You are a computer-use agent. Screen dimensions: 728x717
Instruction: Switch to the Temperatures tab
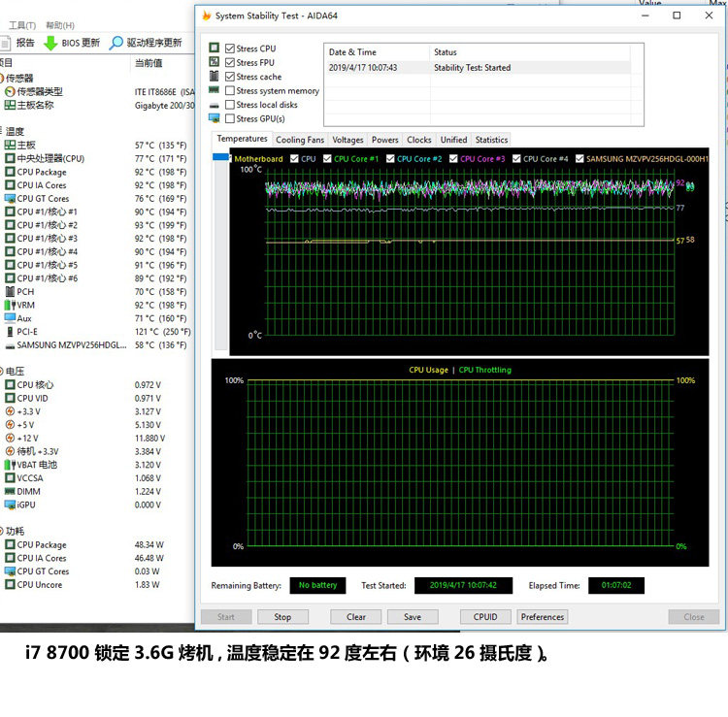click(242, 139)
